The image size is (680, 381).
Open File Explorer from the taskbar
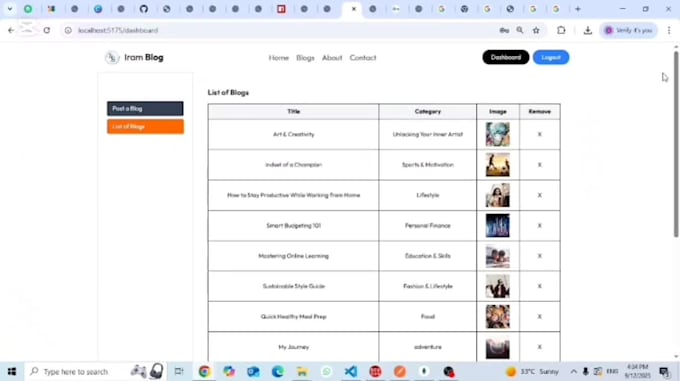click(302, 371)
